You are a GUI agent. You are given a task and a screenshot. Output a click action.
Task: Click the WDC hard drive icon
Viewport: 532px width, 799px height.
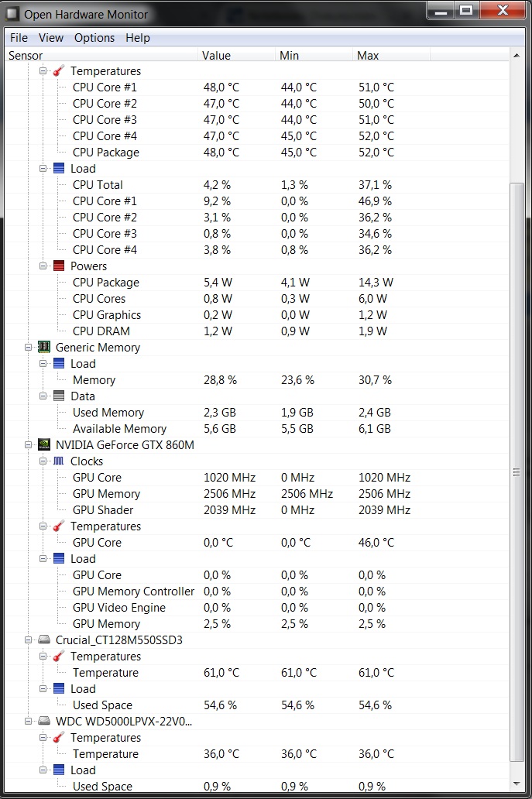(x=44, y=721)
